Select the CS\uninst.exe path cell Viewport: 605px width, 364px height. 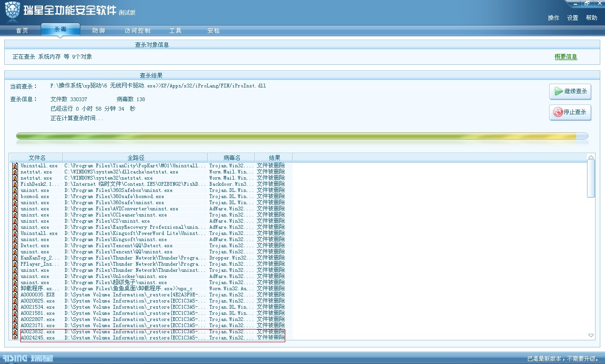click(107, 221)
